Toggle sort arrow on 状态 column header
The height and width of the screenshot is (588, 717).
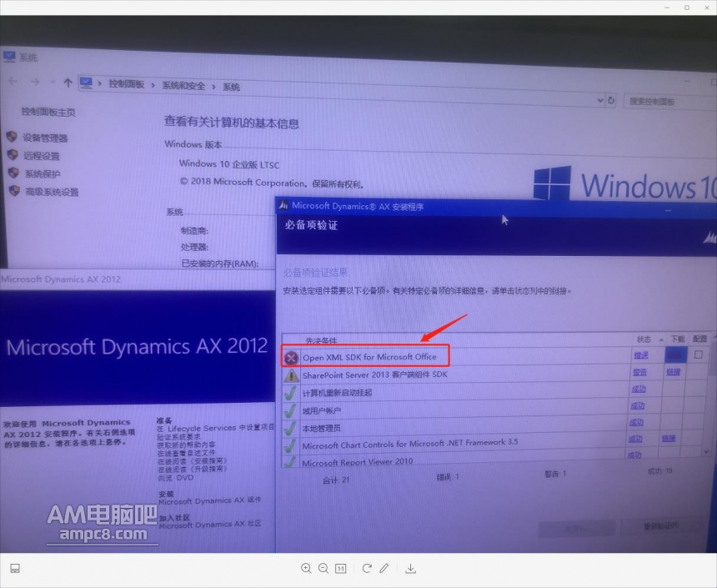(661, 339)
